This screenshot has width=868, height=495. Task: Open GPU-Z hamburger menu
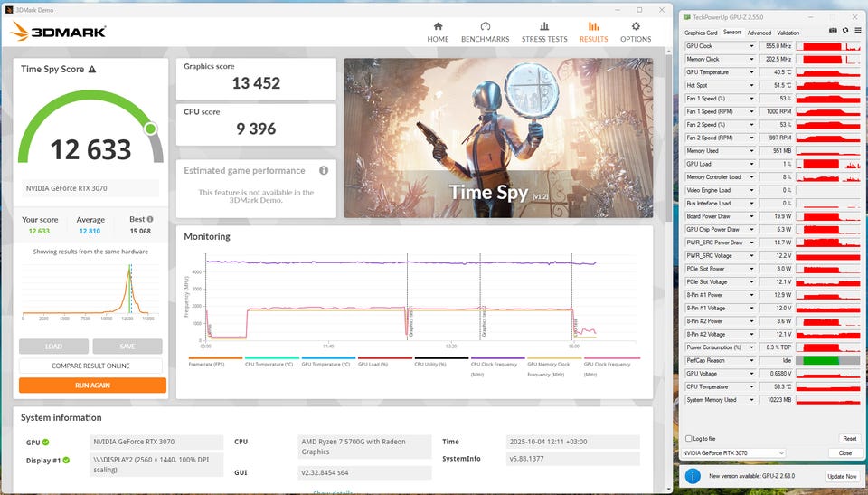click(x=857, y=31)
